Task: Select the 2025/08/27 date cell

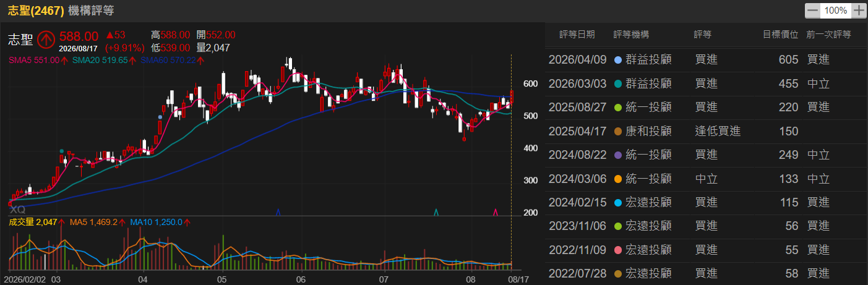Action: tap(578, 108)
